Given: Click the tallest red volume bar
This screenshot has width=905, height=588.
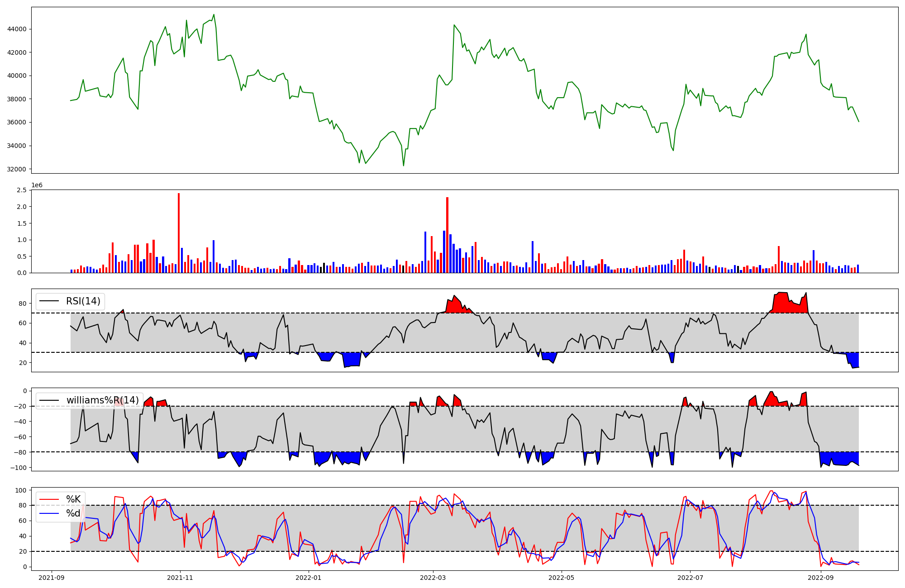Looking at the screenshot, I should 179,233.
